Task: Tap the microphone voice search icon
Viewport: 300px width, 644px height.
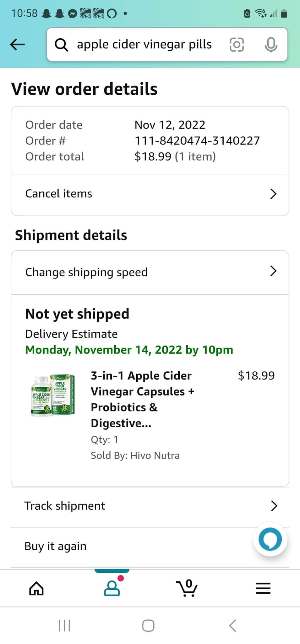Action: point(271,44)
